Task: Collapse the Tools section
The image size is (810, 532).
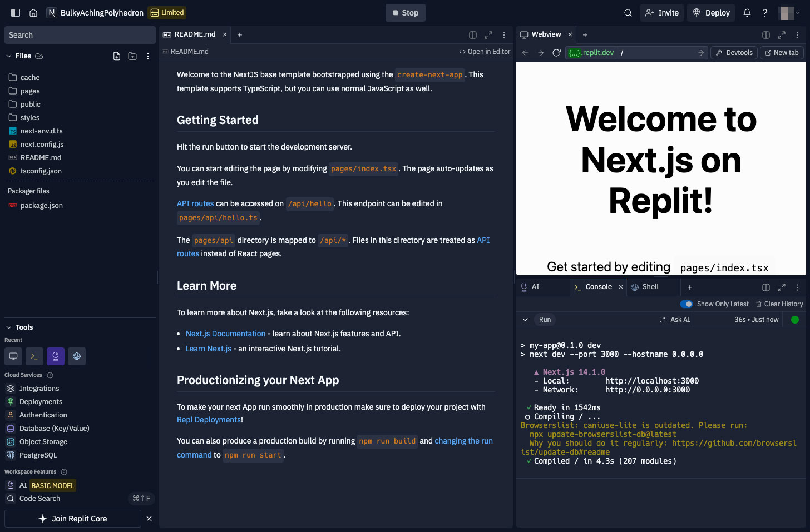Action: coord(9,327)
